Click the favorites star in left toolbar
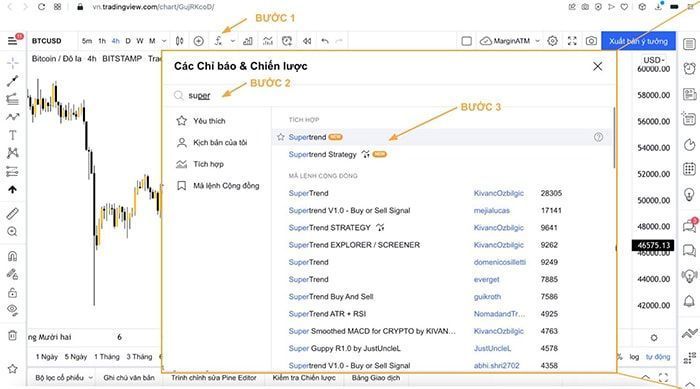This screenshot has height=389, width=700. pyautogui.click(x=12, y=368)
